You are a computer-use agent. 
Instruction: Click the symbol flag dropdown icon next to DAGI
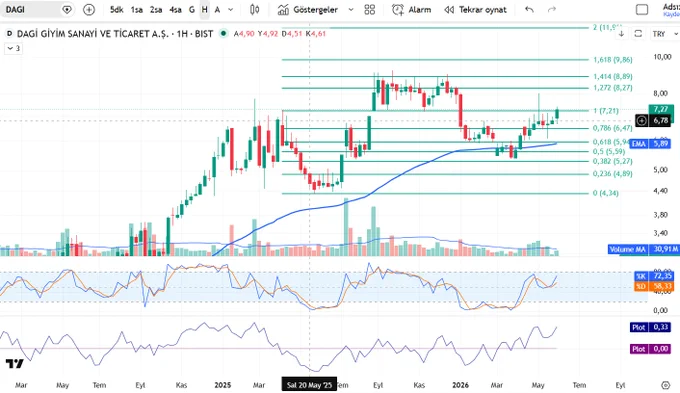coord(67,10)
